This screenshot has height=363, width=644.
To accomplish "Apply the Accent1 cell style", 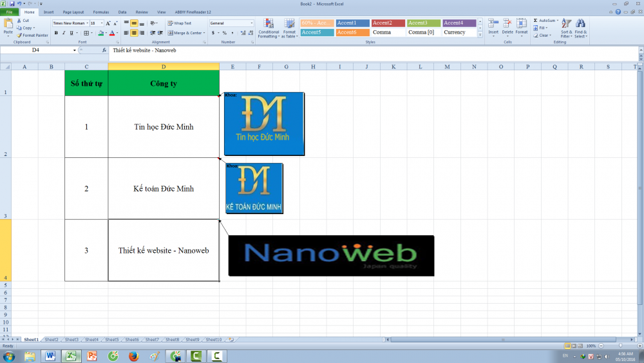I will click(352, 23).
